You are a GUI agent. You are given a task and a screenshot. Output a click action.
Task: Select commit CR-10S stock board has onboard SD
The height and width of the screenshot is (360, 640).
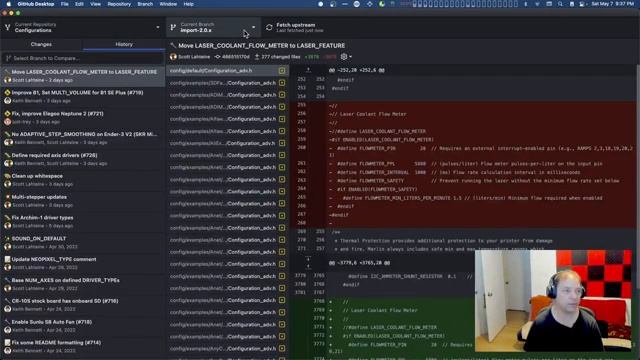click(x=83, y=304)
